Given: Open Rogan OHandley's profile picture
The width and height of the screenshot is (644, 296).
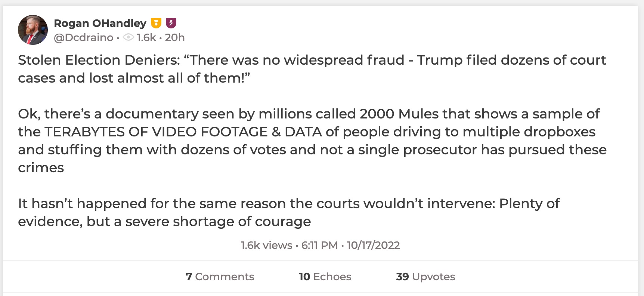Looking at the screenshot, I should (x=33, y=30).
